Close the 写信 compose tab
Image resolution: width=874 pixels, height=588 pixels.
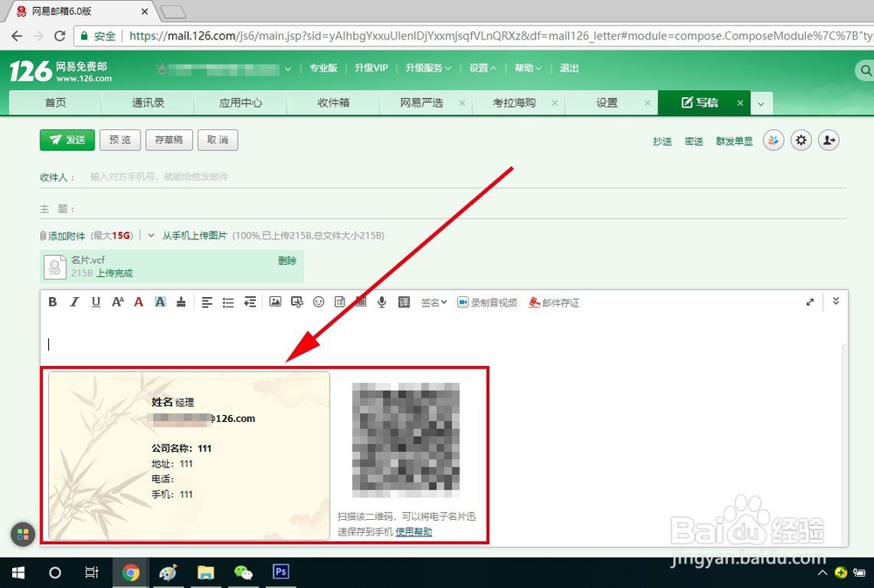[x=740, y=103]
